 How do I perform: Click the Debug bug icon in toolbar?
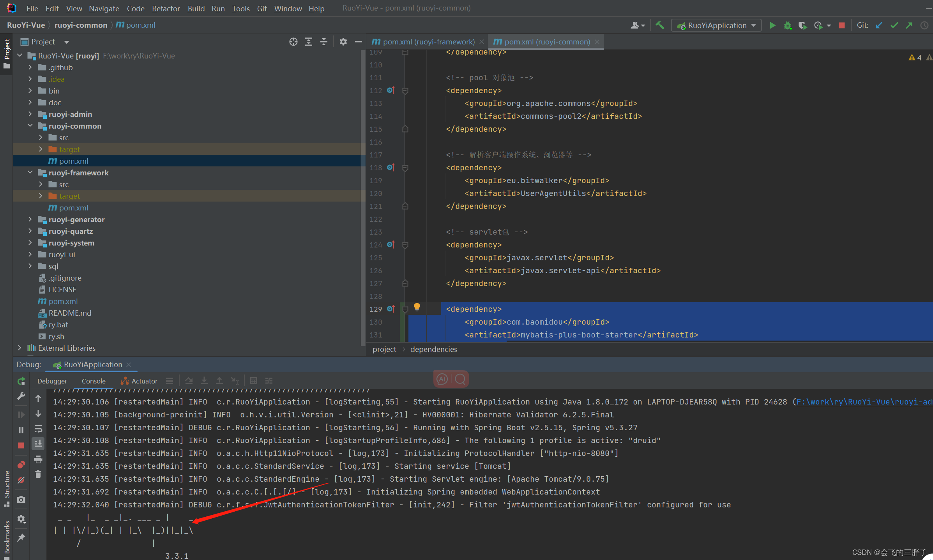787,25
